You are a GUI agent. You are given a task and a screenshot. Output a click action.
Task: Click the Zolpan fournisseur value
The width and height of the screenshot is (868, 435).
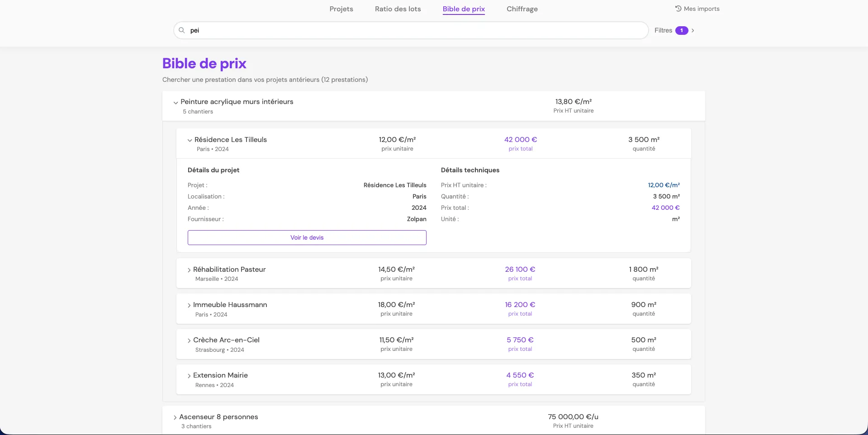(417, 219)
